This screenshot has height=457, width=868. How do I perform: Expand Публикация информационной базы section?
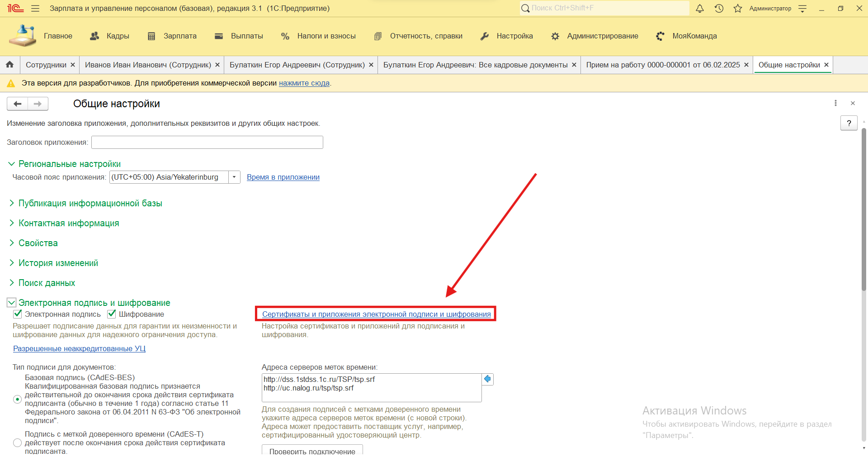pyautogui.click(x=90, y=204)
